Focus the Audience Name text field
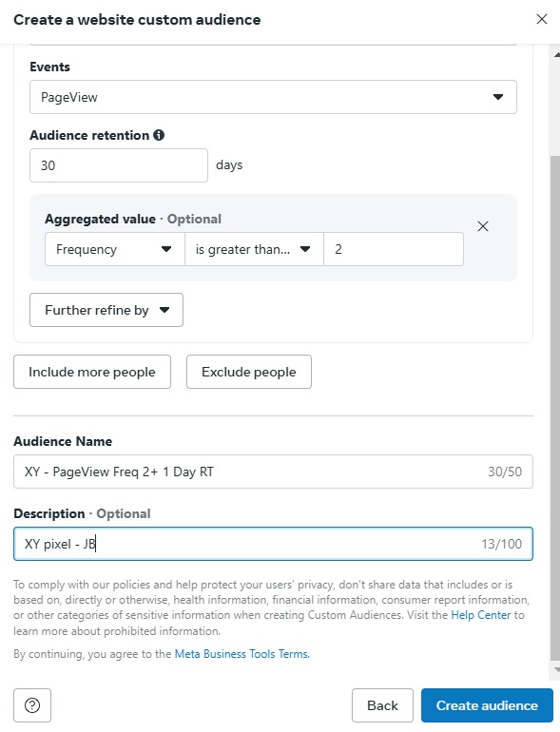The height and width of the screenshot is (732, 560). pos(273,472)
